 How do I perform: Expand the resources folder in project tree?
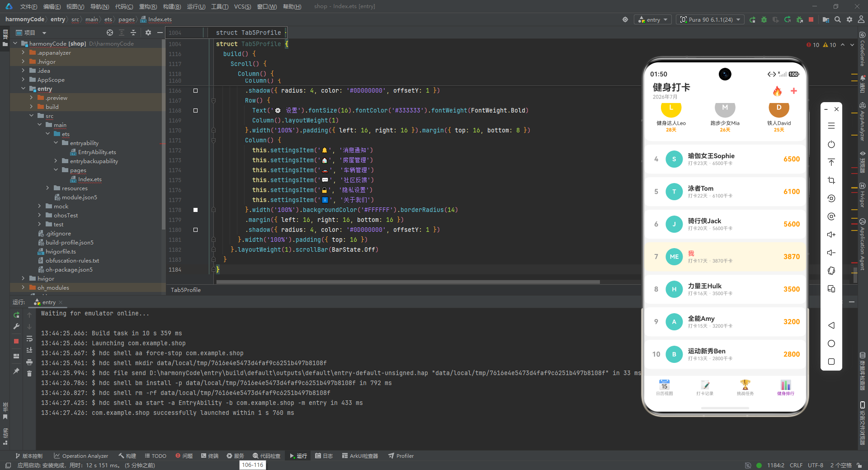pyautogui.click(x=47, y=188)
